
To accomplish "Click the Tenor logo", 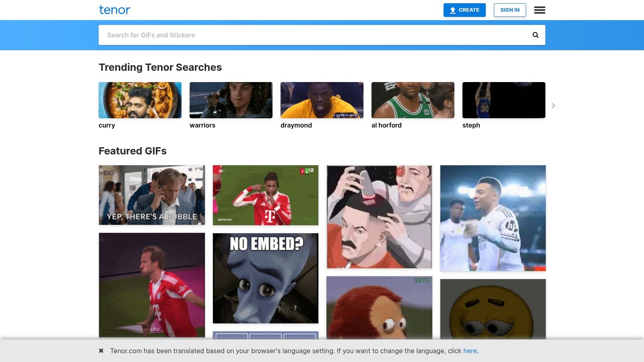I will (x=115, y=10).
